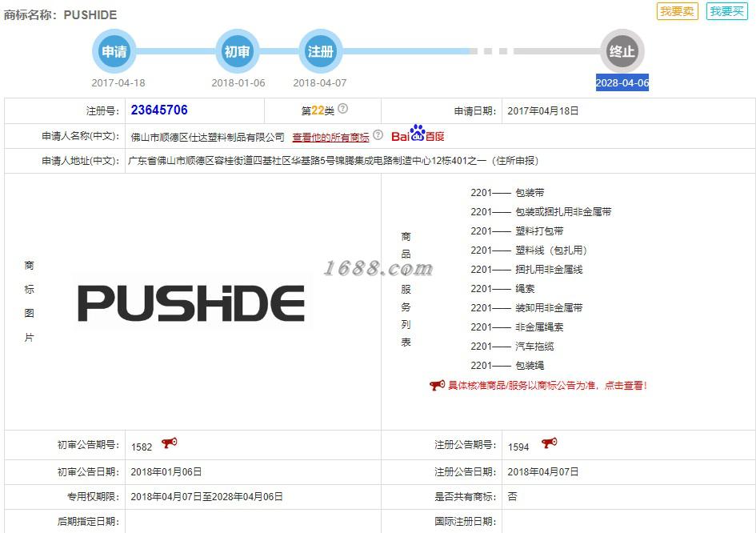Viewport: 756px width, 533px height.
Task: Select the 注册 timeline step circle
Action: (x=320, y=51)
